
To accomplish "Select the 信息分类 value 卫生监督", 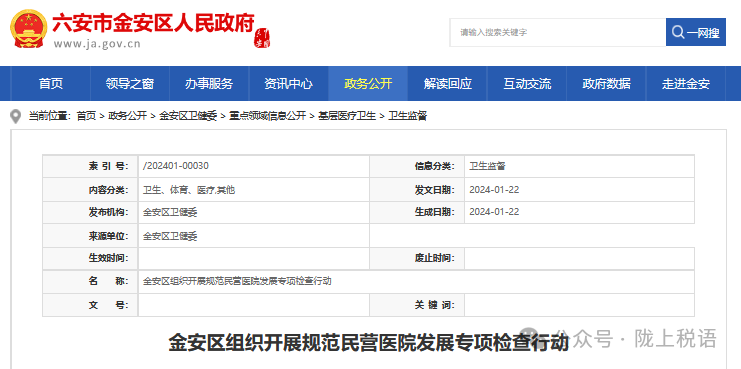I will coord(487,166).
